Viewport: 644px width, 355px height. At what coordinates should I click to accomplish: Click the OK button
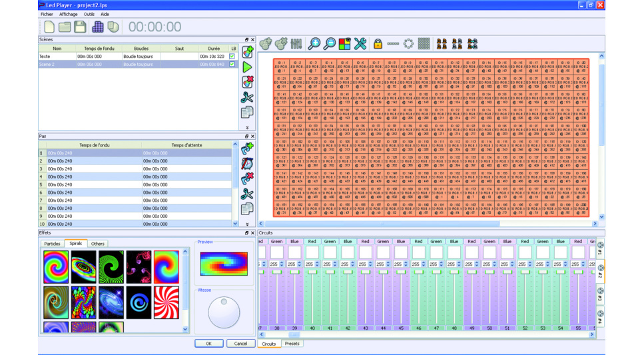pos(208,344)
